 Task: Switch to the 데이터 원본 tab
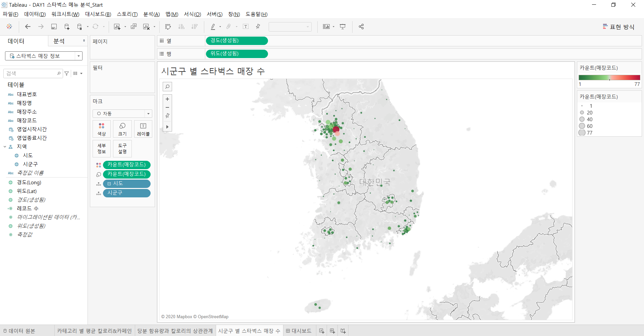[x=19, y=331]
